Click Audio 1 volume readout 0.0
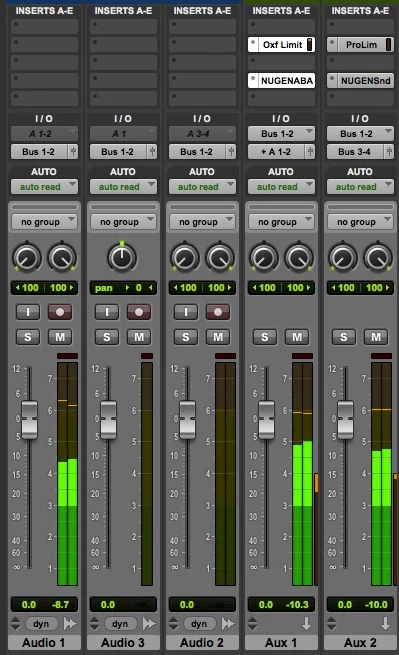This screenshot has width=399, height=655. click(x=28, y=604)
